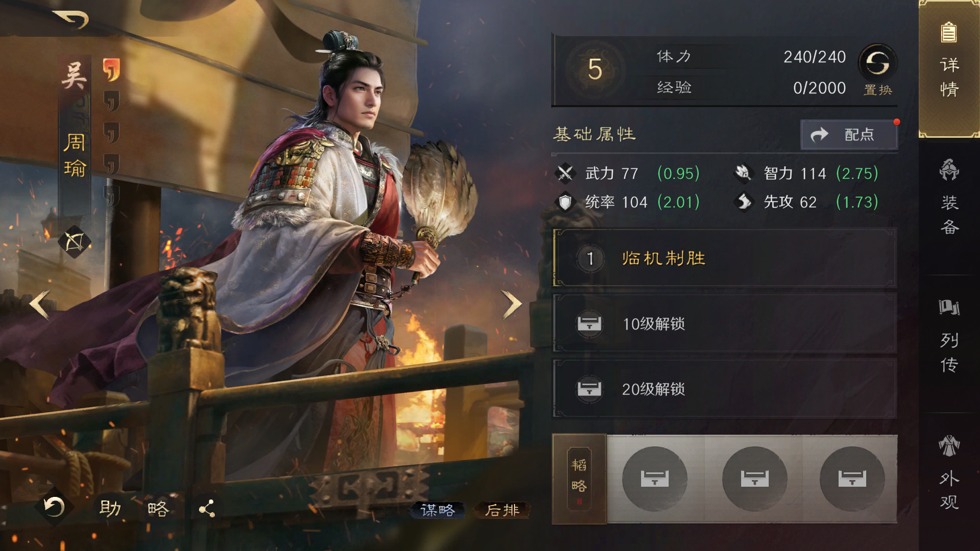Click the share icon at bottom
The image size is (980, 551).
tap(207, 508)
